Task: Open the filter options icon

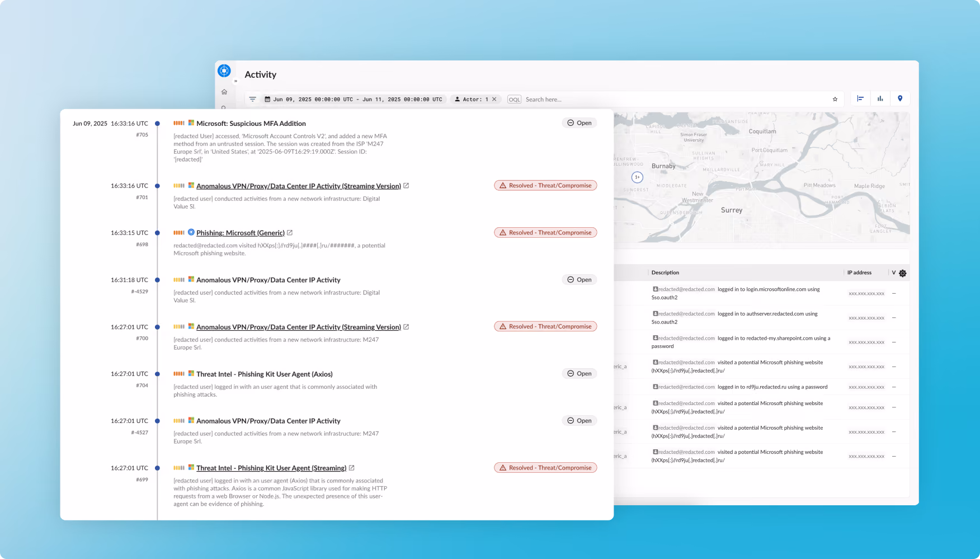Action: pyautogui.click(x=253, y=99)
